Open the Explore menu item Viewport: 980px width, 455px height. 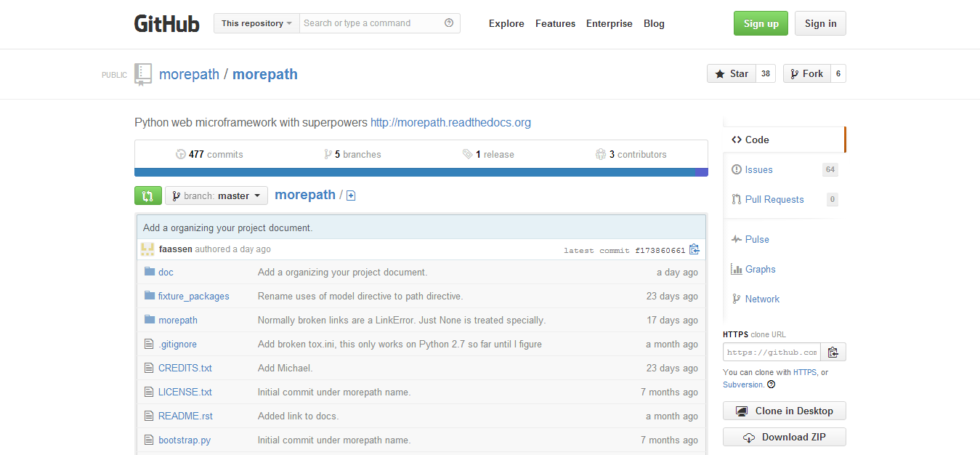(x=506, y=23)
